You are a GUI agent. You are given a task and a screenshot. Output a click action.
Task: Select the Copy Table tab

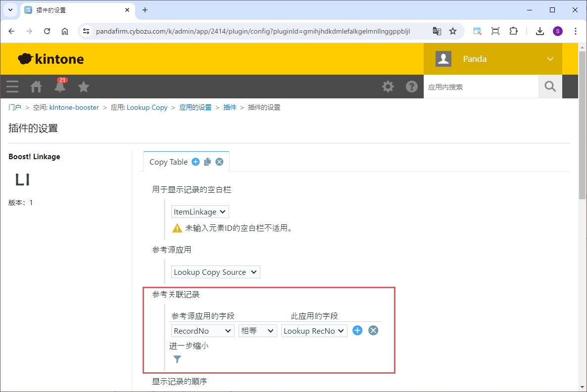tap(168, 162)
